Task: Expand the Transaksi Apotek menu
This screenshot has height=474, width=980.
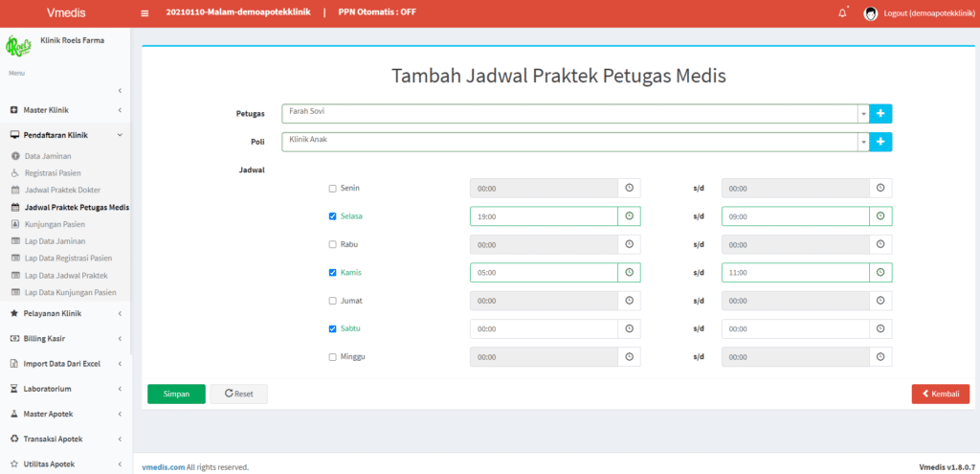Action: point(65,439)
